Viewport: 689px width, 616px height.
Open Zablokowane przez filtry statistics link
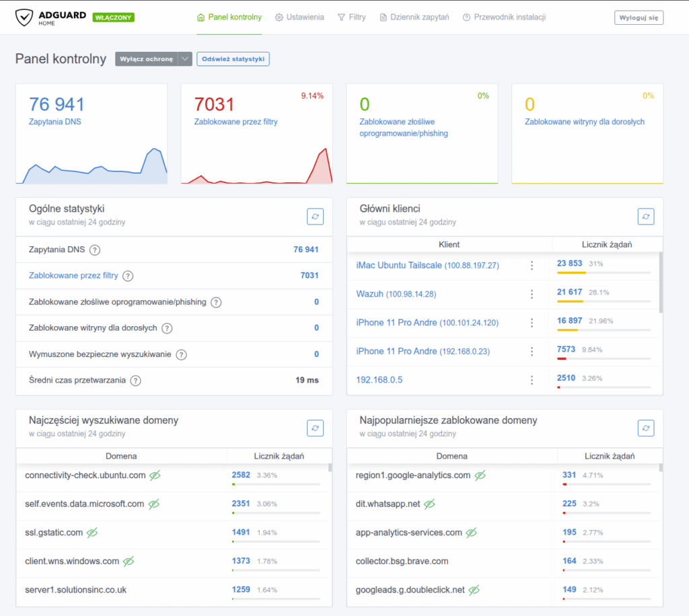pos(73,275)
